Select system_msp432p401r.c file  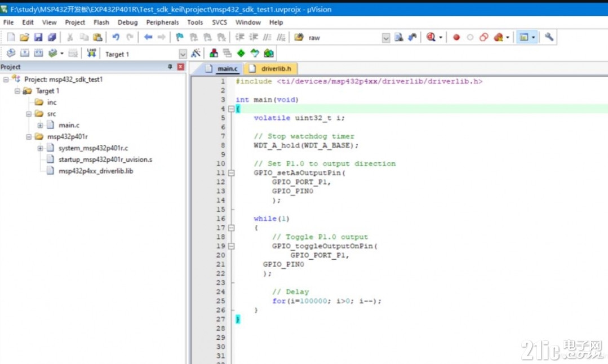pos(93,148)
